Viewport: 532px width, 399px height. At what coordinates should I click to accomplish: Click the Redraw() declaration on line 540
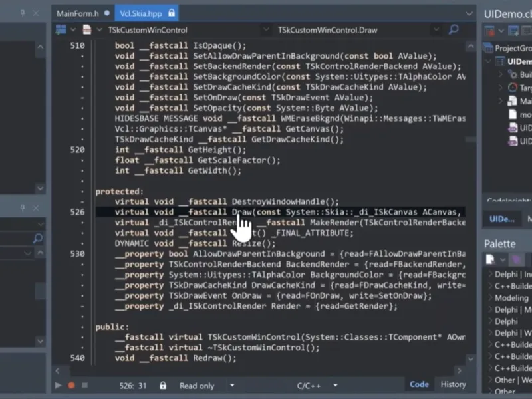pos(176,358)
